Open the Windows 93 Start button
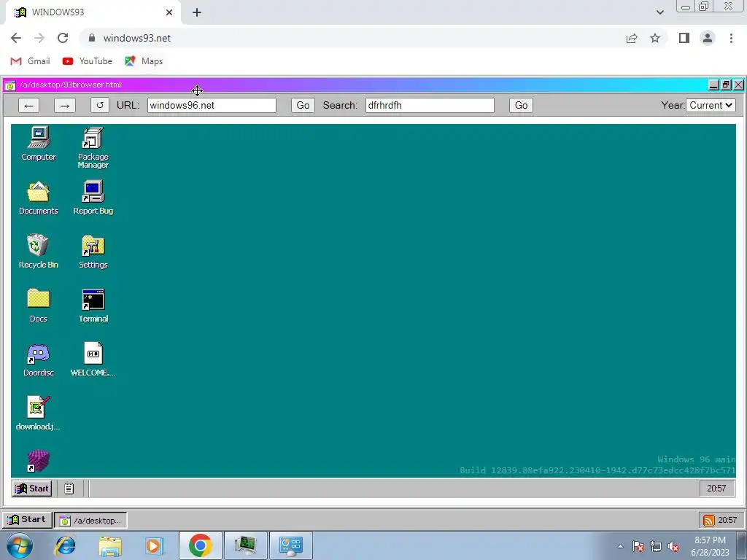This screenshot has width=747, height=560. [27, 519]
